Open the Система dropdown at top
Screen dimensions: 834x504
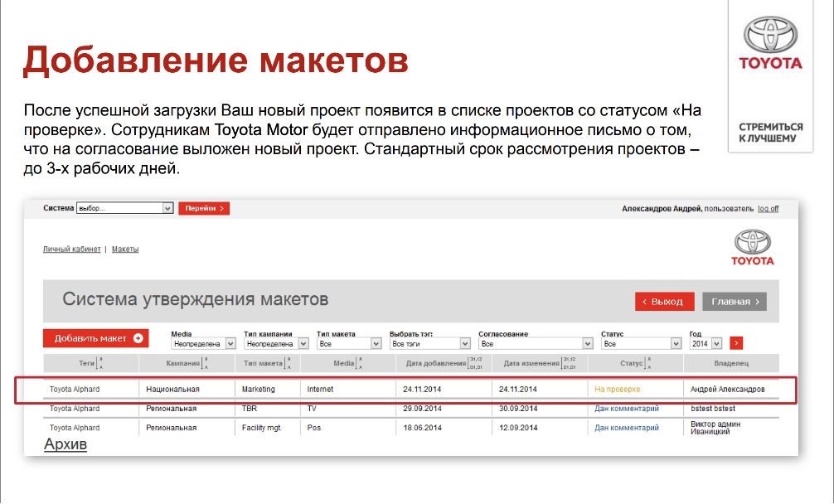pyautogui.click(x=125, y=208)
